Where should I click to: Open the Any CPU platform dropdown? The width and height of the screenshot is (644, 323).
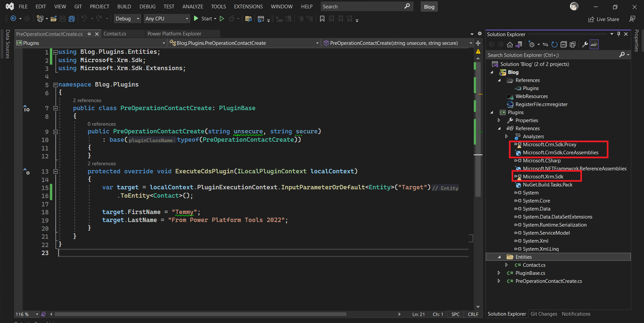pos(167,19)
